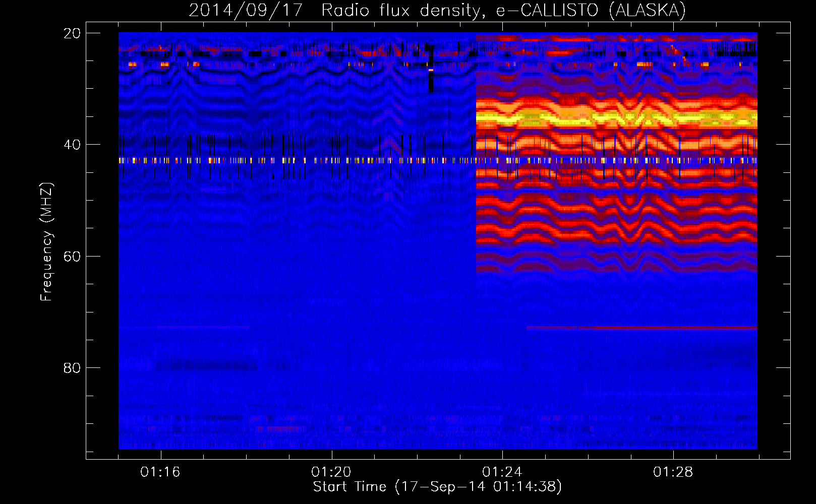
Task: Click the "Frequency (MHZ)" axis label
Action: pyautogui.click(x=46, y=241)
